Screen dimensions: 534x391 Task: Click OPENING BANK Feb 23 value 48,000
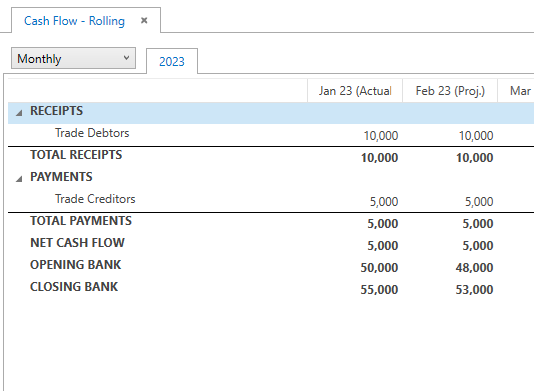[x=474, y=268]
